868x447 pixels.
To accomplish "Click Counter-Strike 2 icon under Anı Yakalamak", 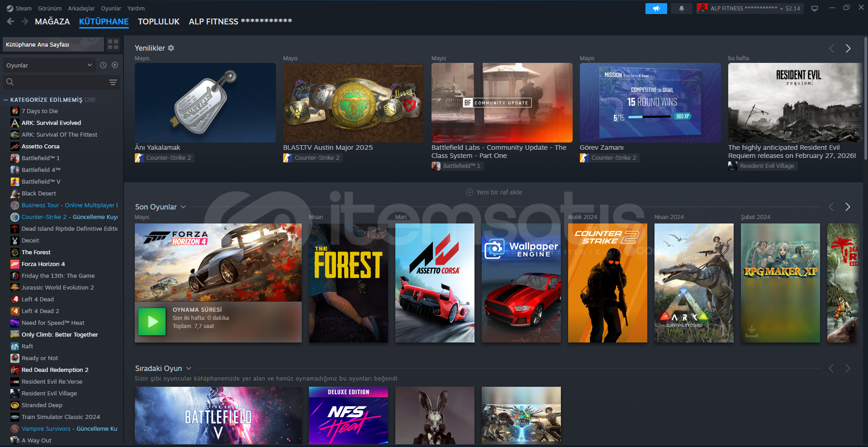I will tap(139, 158).
